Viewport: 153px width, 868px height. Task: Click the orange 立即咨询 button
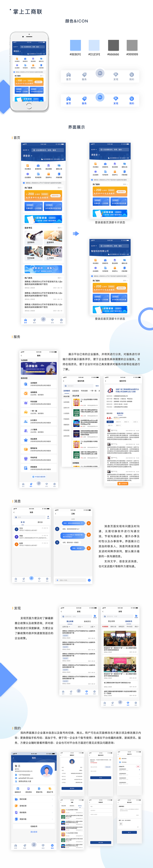pos(123,484)
